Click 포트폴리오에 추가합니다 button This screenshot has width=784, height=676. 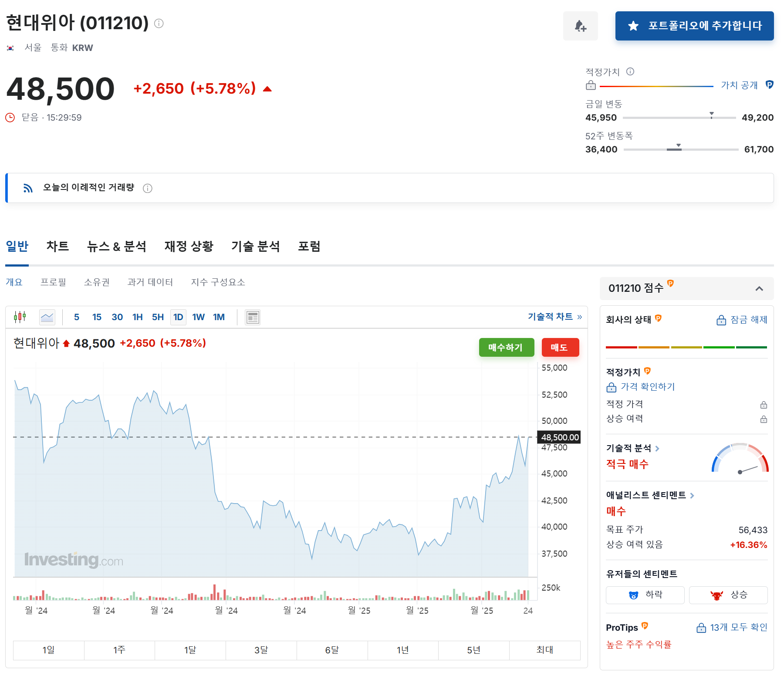tap(694, 26)
